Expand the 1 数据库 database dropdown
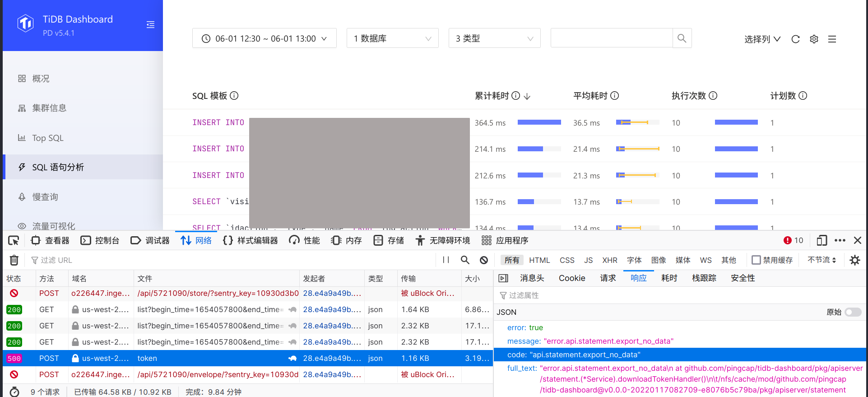 coord(393,38)
